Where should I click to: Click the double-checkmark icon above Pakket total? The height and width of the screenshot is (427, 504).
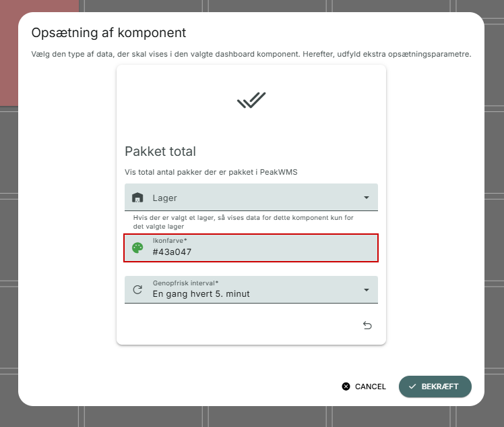pyautogui.click(x=251, y=101)
